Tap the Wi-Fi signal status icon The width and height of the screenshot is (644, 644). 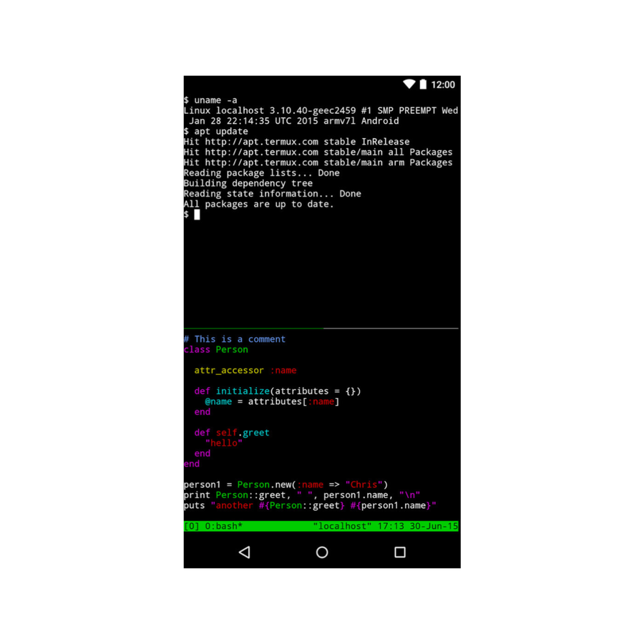click(x=409, y=84)
